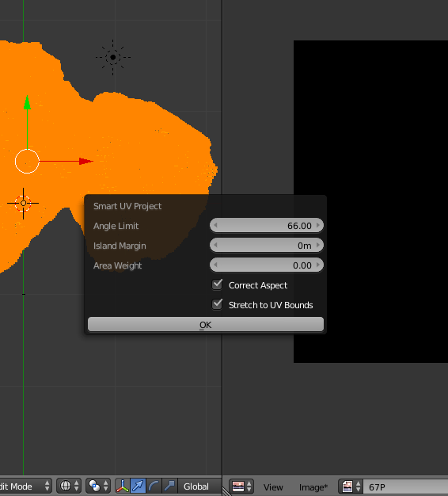
Task: Open the pivot point selector icon
Action: (x=98, y=486)
